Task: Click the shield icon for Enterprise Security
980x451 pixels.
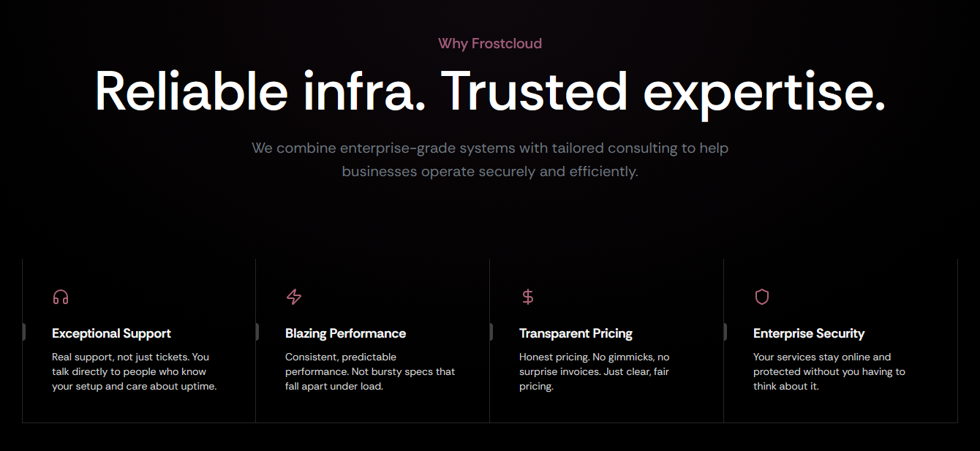Action: click(x=762, y=297)
